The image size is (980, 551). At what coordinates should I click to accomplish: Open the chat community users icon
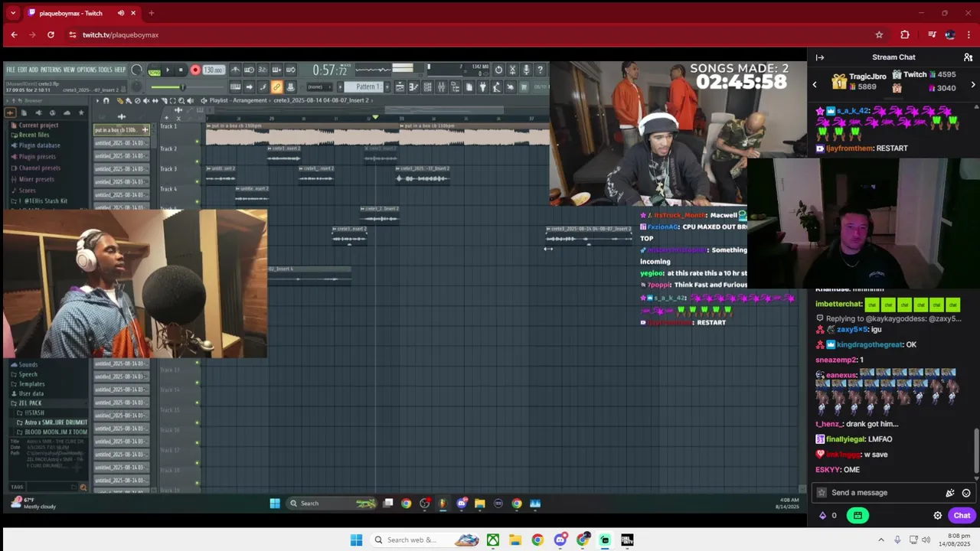tap(968, 57)
